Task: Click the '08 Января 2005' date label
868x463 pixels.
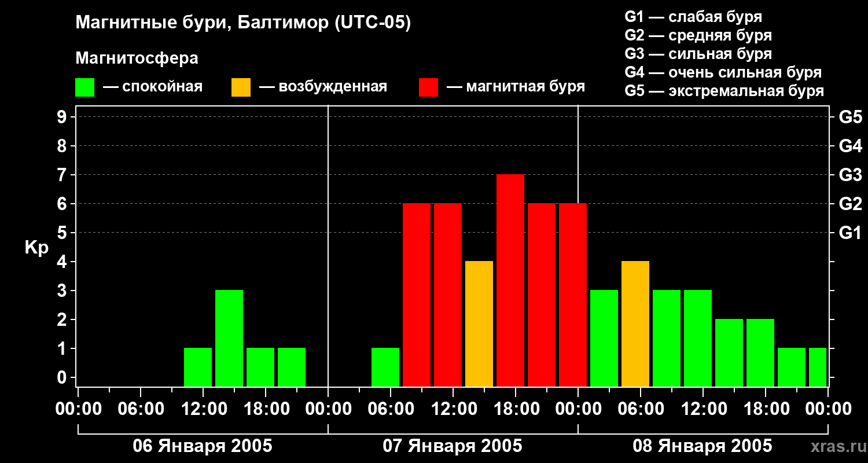Action: 703,446
